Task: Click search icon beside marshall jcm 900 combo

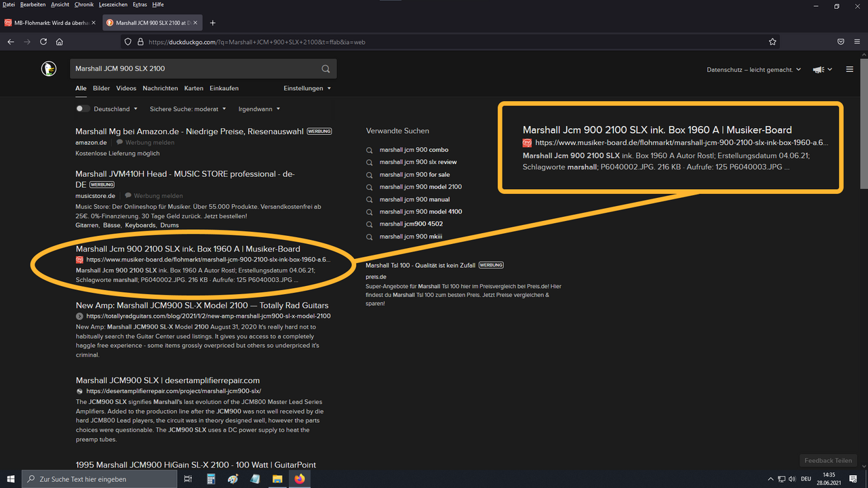Action: [x=370, y=150]
